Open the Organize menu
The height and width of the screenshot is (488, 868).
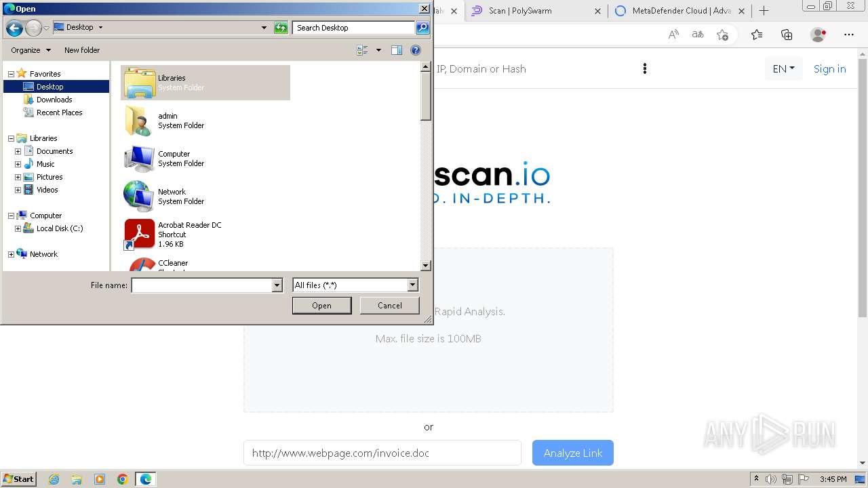click(31, 50)
